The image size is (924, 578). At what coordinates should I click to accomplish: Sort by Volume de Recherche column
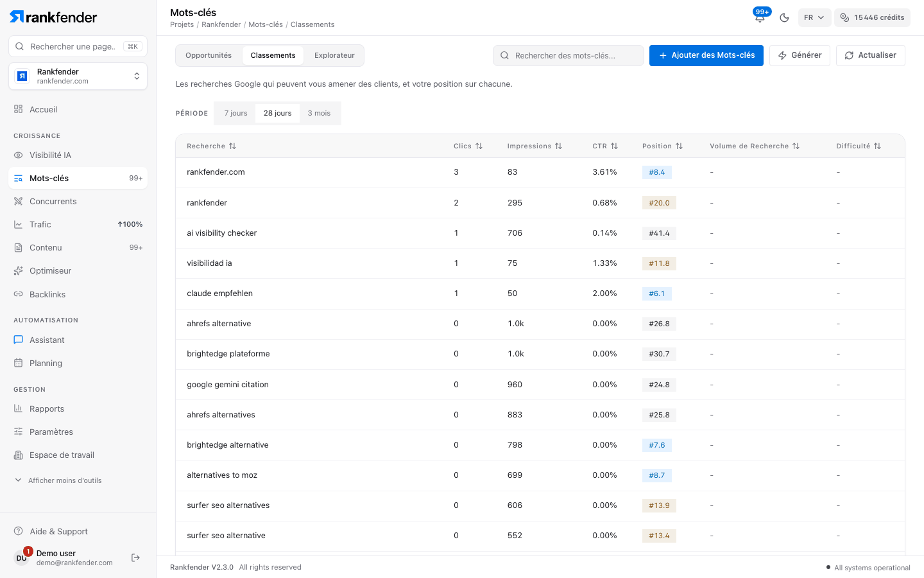(x=755, y=146)
